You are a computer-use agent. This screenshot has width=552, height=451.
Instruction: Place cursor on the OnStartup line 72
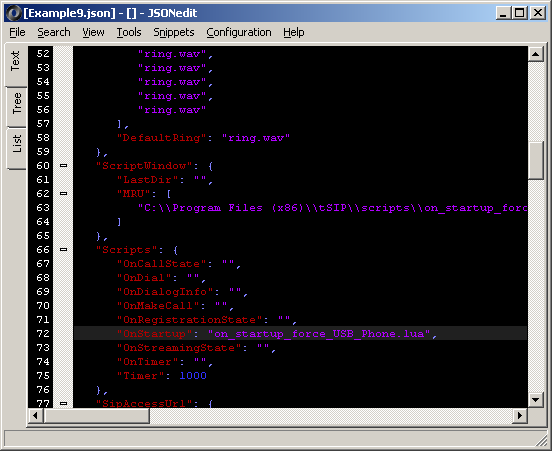(300, 333)
